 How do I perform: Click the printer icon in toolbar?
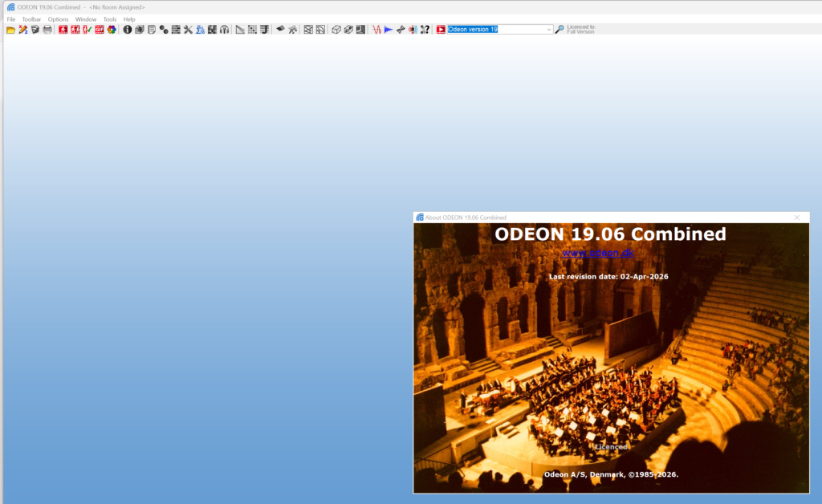tap(47, 30)
